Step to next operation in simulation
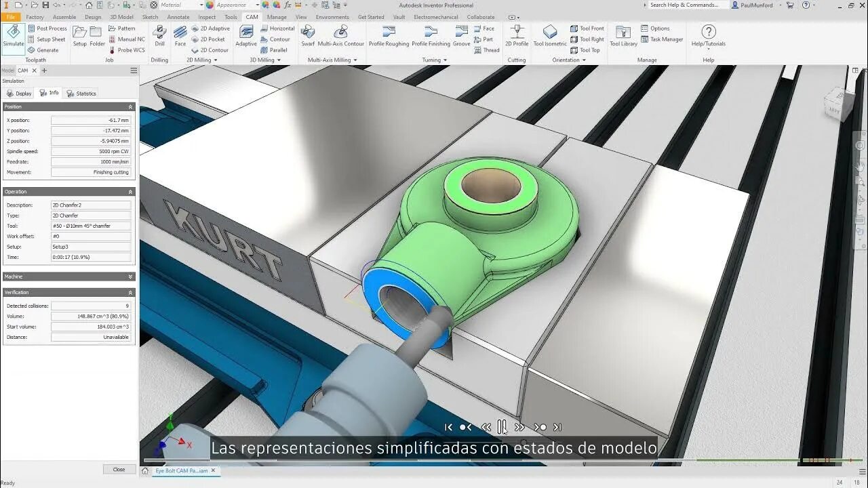Viewport: 868px width, 488px height. click(540, 427)
